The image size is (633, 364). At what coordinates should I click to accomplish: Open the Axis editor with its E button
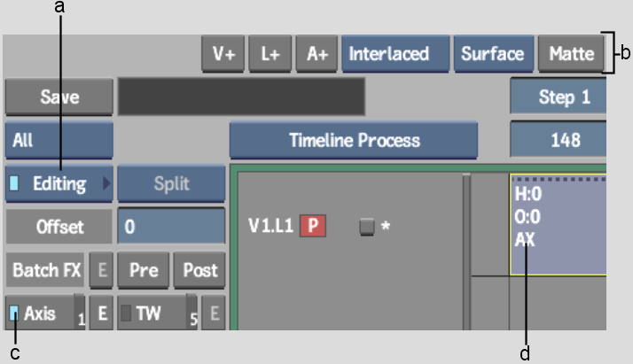click(x=101, y=313)
